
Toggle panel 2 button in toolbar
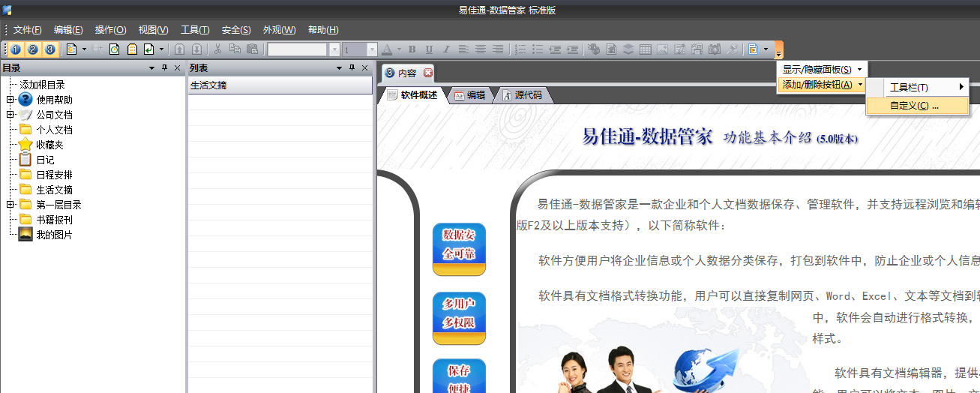tap(32, 49)
